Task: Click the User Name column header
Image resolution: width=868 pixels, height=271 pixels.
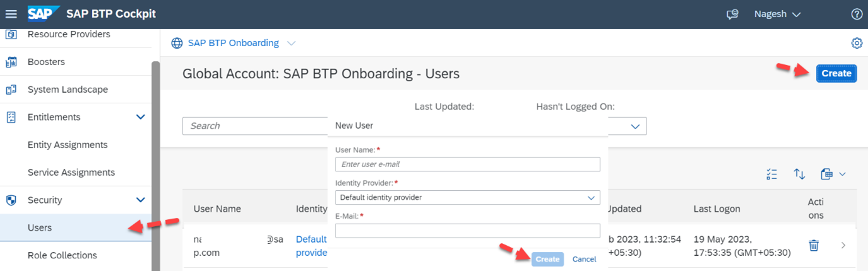Action: pyautogui.click(x=217, y=209)
